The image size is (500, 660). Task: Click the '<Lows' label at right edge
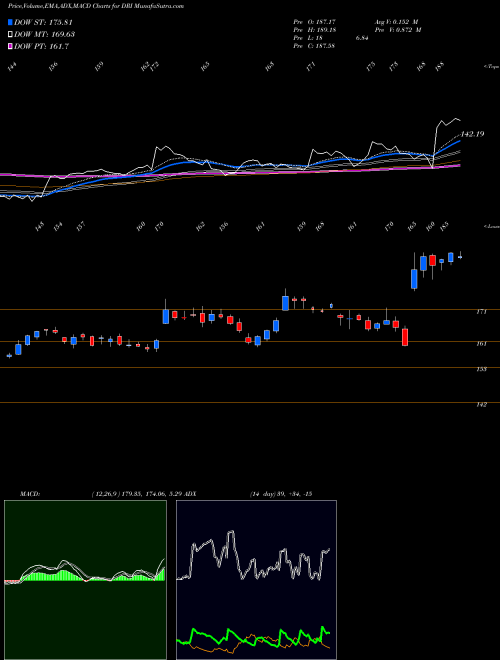(x=491, y=226)
